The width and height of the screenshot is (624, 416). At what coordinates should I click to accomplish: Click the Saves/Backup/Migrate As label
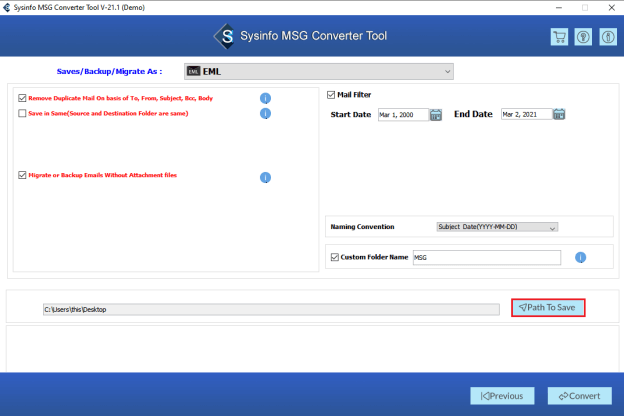pyautogui.click(x=109, y=72)
